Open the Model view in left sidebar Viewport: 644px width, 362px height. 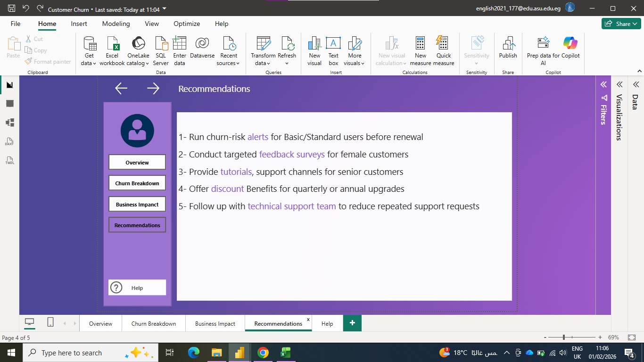(10, 123)
